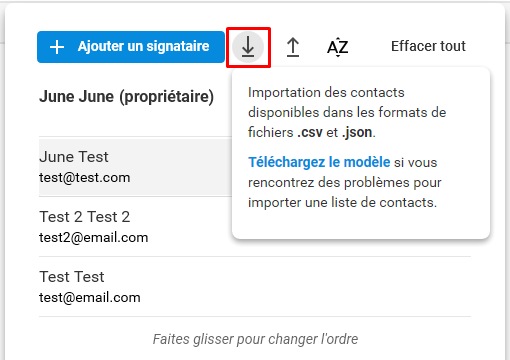
Task: Click the test2@email.com email address
Action: pos(94,238)
